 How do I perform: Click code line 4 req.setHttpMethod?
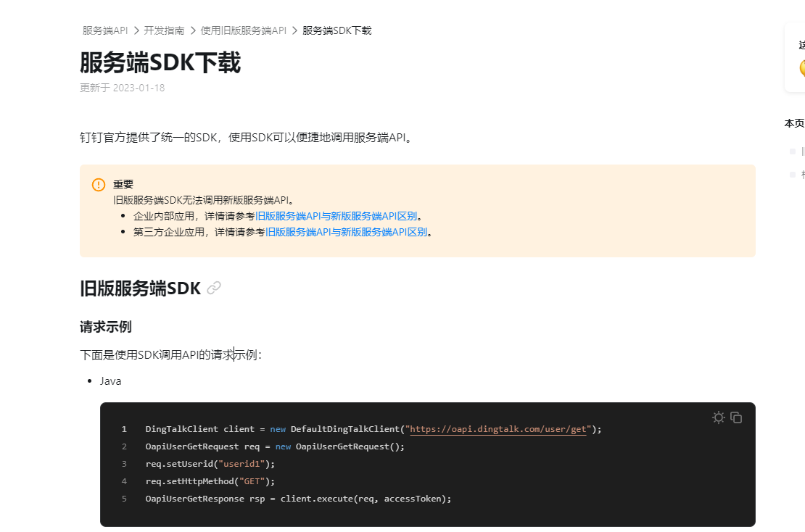point(210,481)
